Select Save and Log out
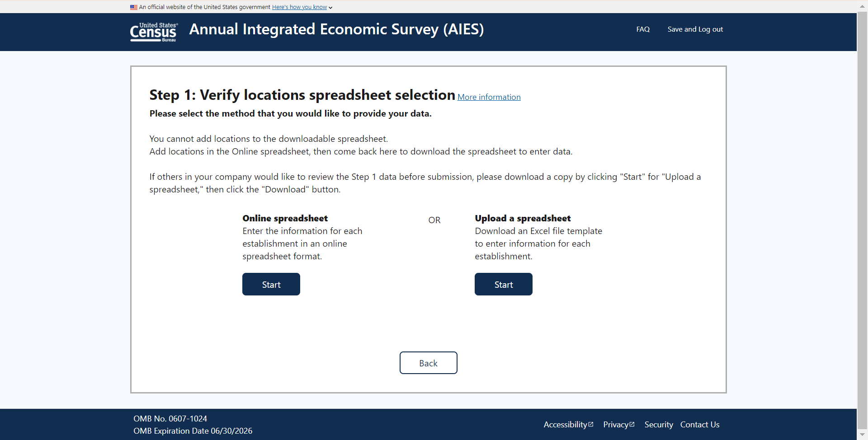This screenshot has height=440, width=868. point(695,29)
